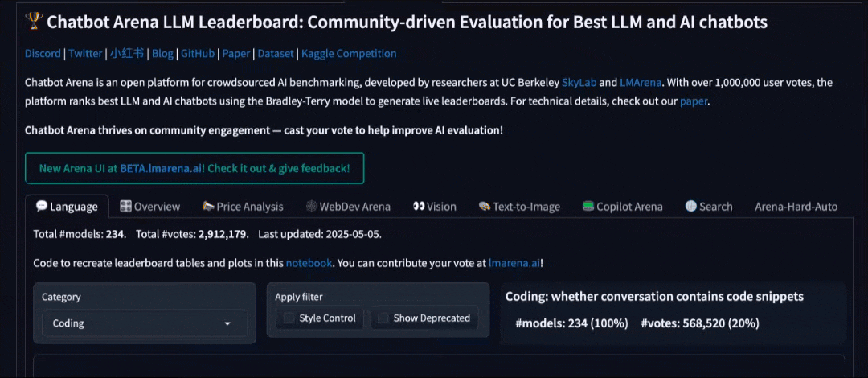Viewport: 868px width, 378px height.
Task: Click the Chatbot Arena LLM Leaderboard title
Action: tap(407, 23)
